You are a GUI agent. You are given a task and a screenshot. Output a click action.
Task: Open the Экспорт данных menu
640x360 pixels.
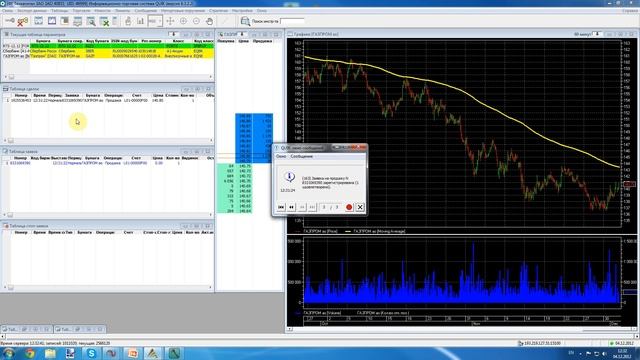[32, 11]
